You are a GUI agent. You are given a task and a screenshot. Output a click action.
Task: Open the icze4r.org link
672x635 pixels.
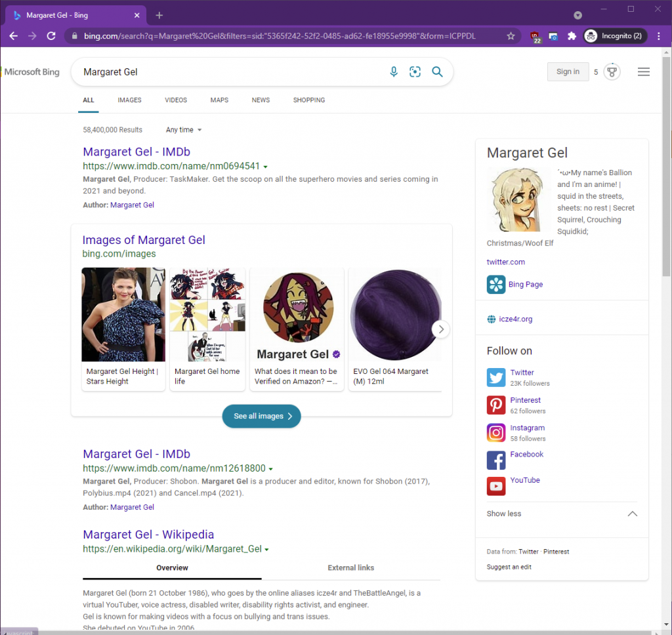click(516, 319)
